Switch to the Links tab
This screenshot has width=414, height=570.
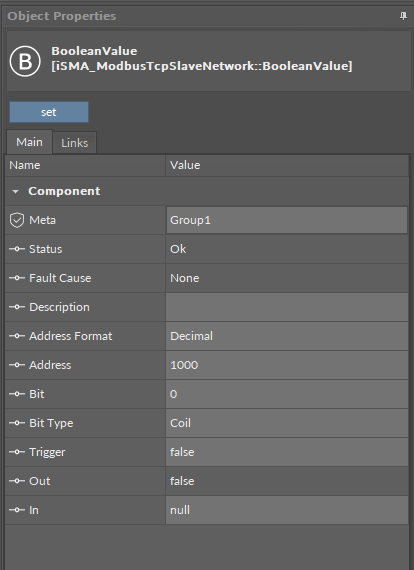click(75, 143)
